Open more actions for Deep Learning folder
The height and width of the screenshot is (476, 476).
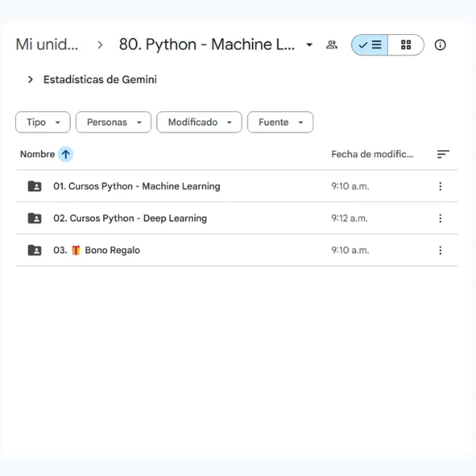(440, 218)
